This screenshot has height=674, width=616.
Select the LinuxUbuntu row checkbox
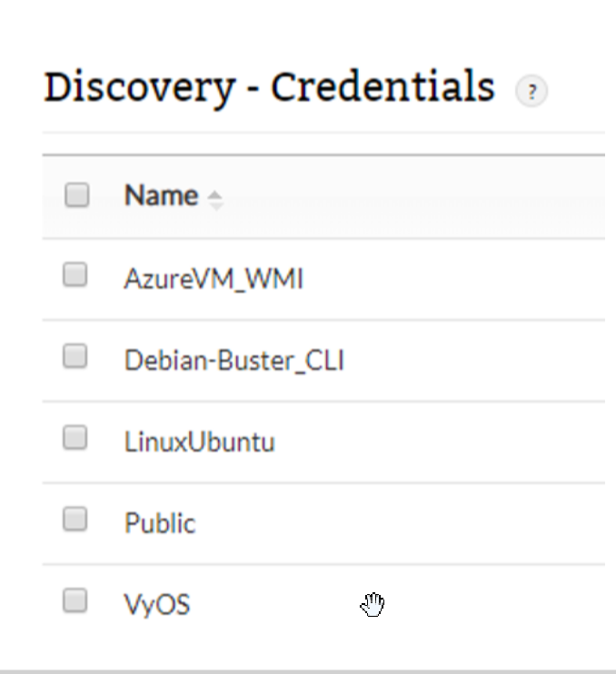pos(75,439)
